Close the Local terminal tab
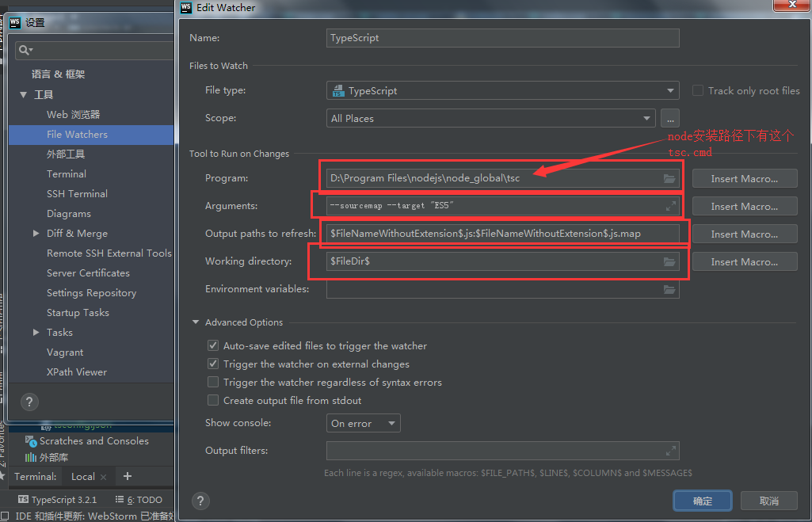Image resolution: width=812 pixels, height=522 pixels. click(x=104, y=477)
